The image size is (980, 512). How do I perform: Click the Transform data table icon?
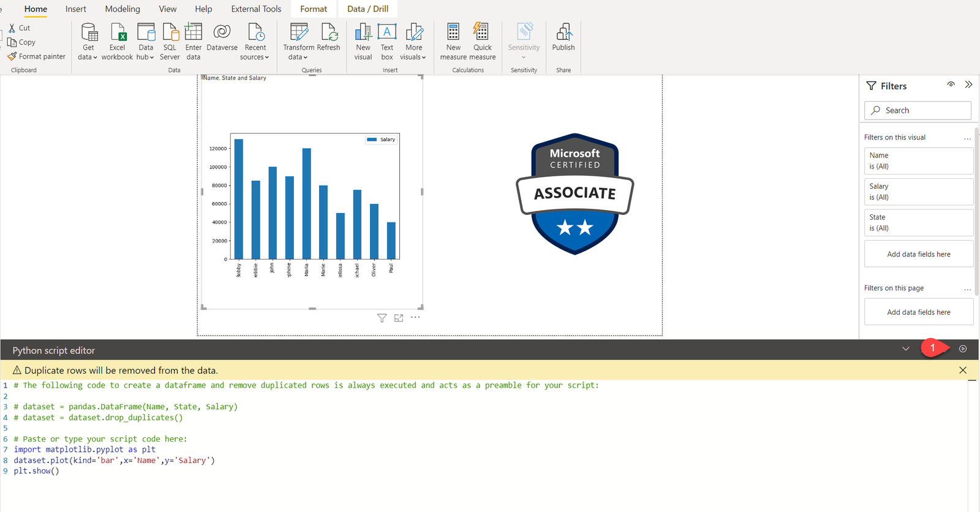click(x=299, y=32)
